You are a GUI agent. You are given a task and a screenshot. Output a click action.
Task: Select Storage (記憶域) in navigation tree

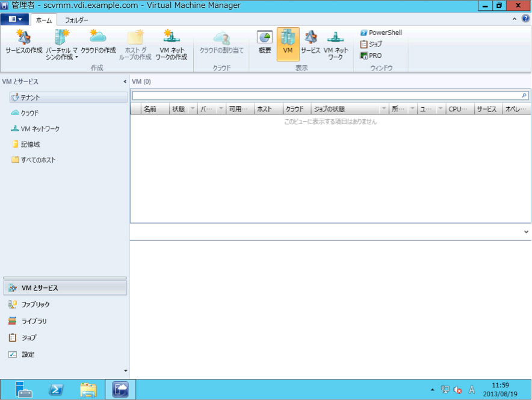(x=26, y=145)
